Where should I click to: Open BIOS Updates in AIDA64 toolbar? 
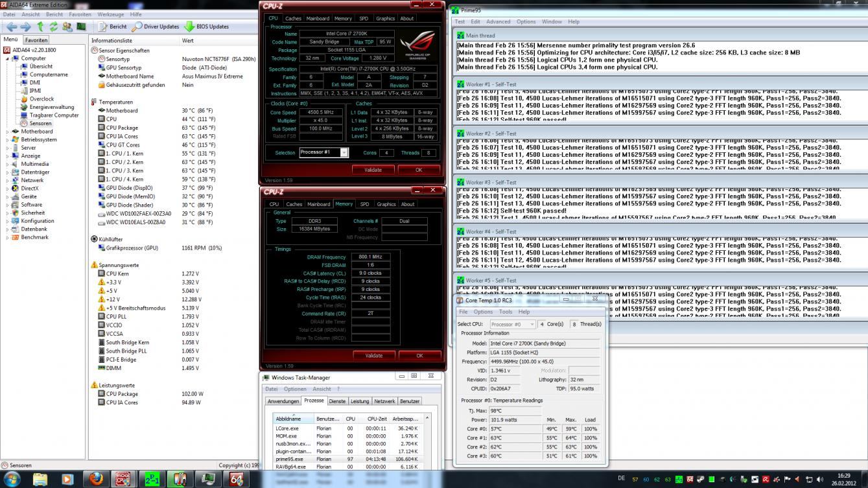[206, 27]
